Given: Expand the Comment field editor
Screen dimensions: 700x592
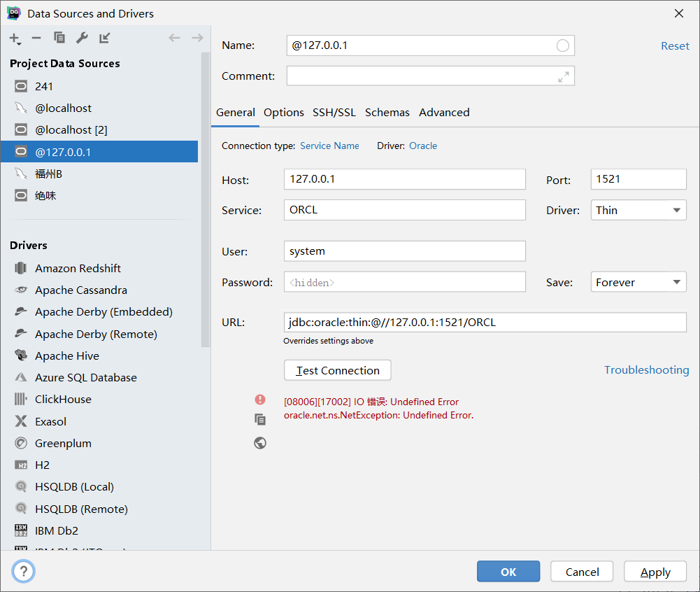Looking at the screenshot, I should [x=564, y=77].
